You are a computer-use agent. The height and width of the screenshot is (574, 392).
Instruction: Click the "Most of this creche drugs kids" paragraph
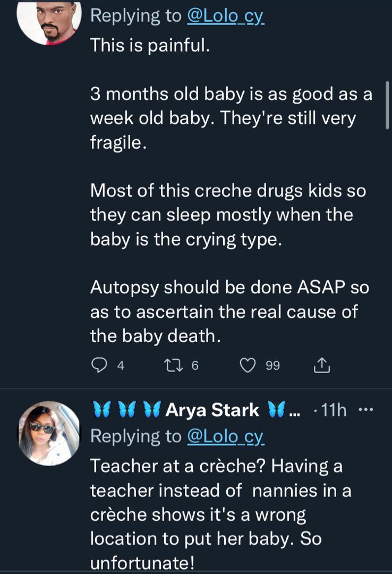coord(227,215)
